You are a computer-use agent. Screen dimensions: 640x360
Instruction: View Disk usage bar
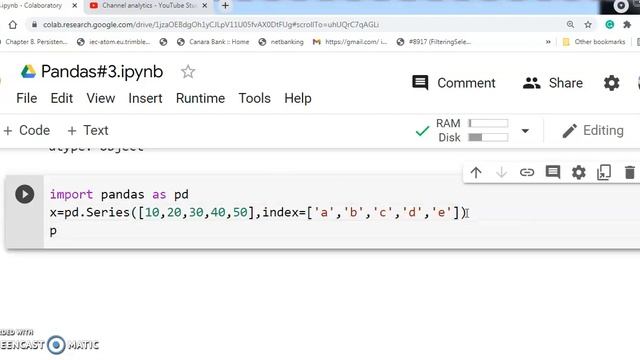pyautogui.click(x=488, y=137)
